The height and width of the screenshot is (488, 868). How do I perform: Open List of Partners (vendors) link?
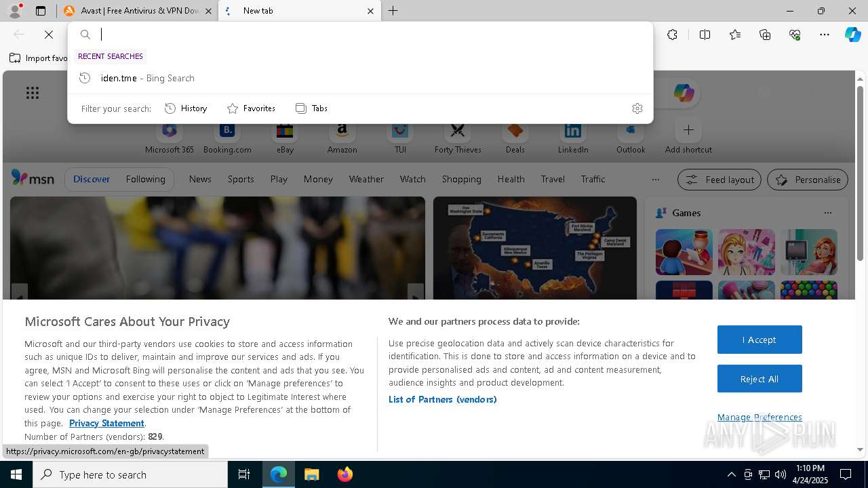pos(443,399)
